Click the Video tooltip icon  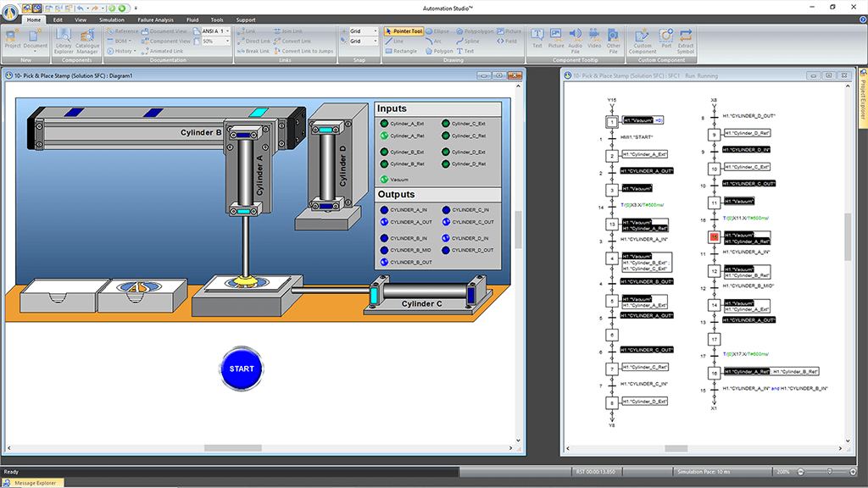click(x=594, y=39)
